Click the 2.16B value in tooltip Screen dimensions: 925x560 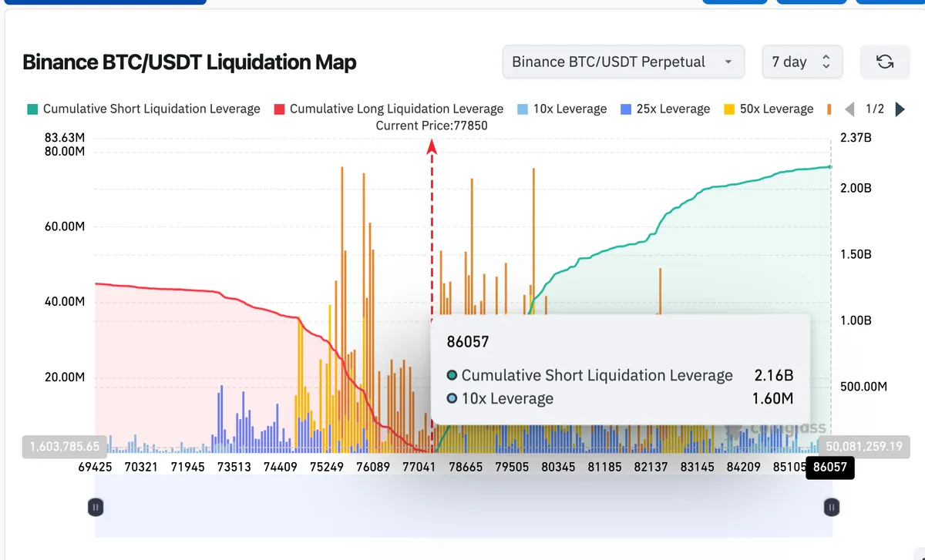[x=773, y=376]
